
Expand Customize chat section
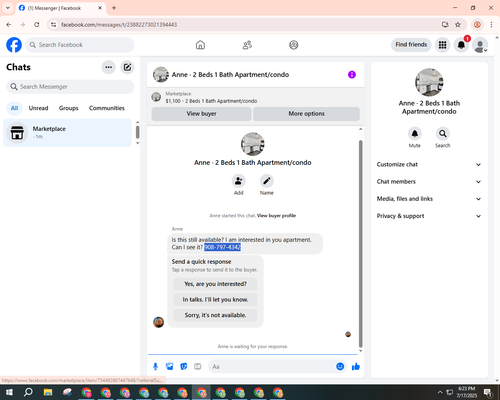429,164
